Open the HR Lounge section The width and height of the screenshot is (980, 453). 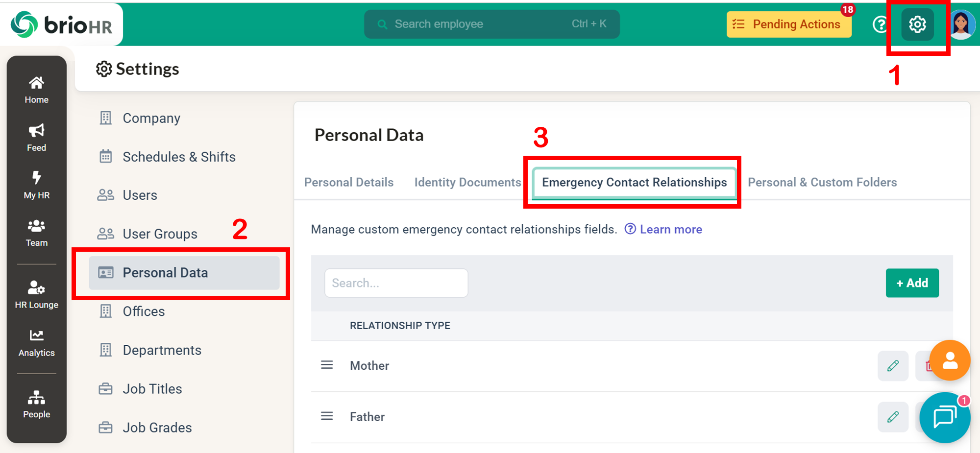coord(37,295)
